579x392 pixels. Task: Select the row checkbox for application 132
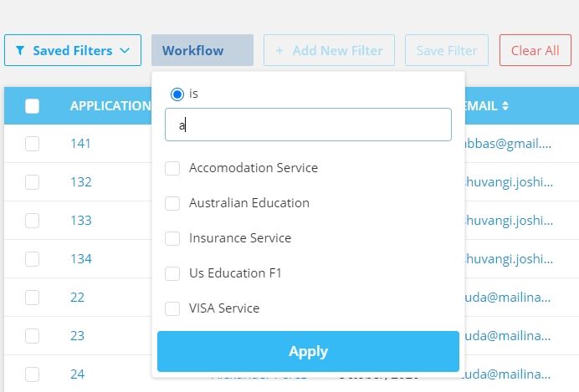(x=32, y=182)
